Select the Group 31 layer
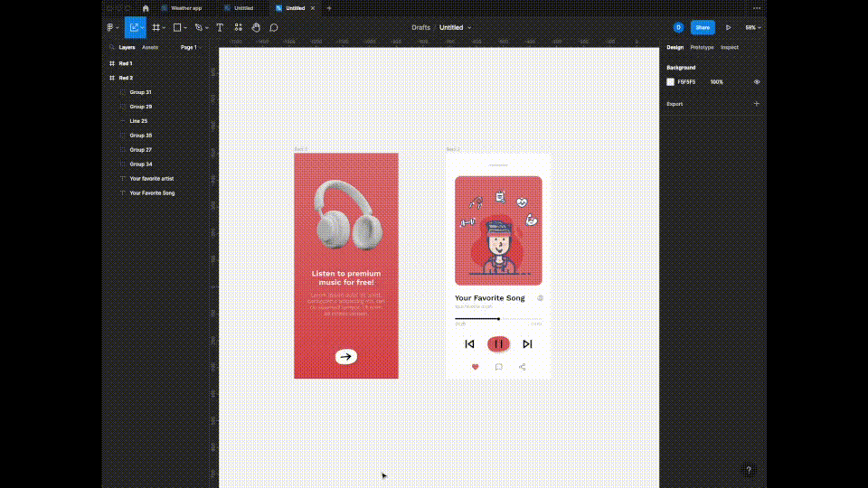 140,92
